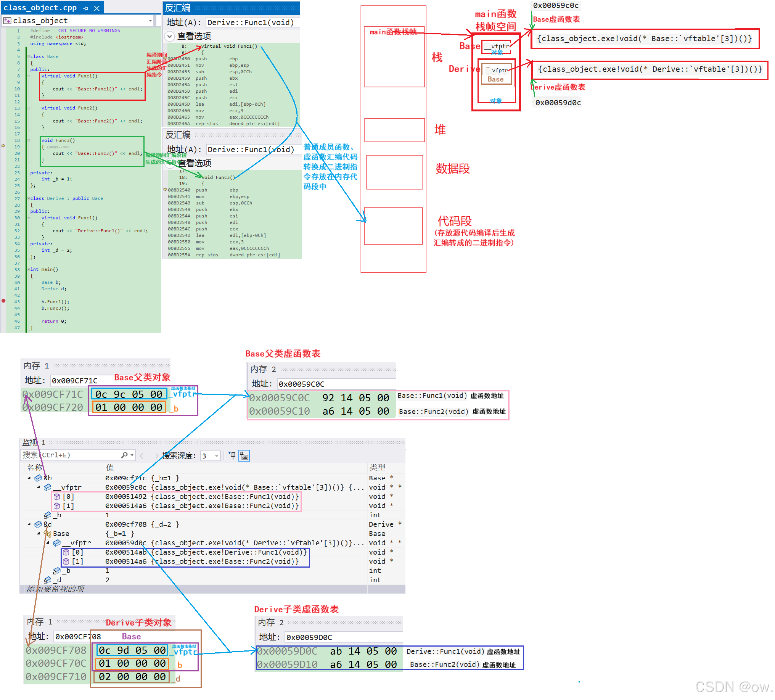The height and width of the screenshot is (700, 775).
Task: Click the search magnifier icon in watch window
Action: 124,455
